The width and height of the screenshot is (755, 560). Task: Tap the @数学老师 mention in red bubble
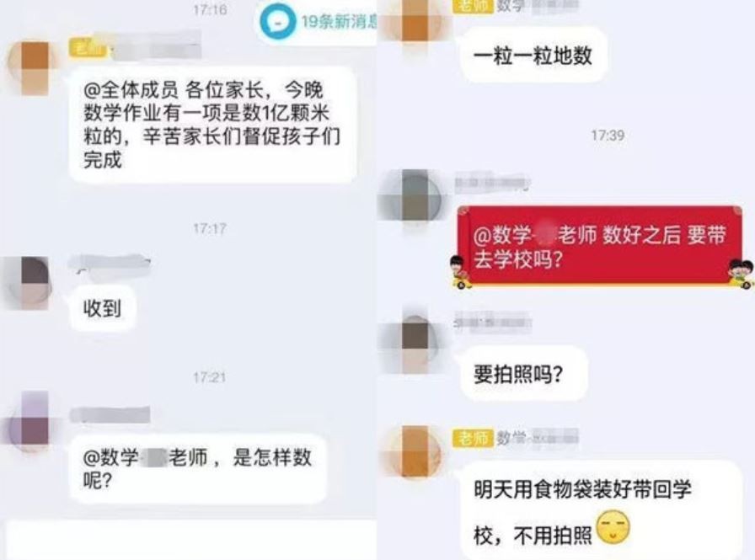(x=534, y=235)
